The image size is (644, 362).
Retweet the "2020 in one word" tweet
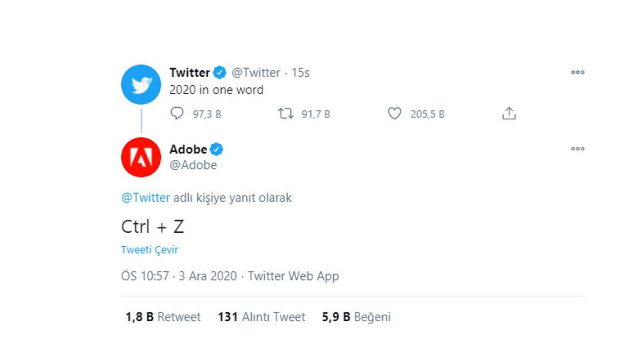286,114
